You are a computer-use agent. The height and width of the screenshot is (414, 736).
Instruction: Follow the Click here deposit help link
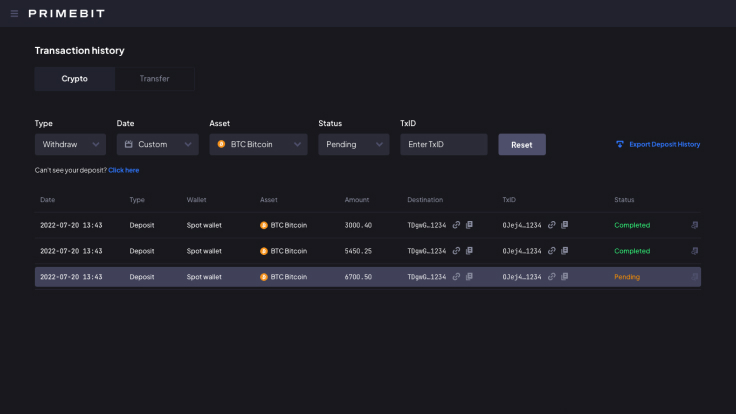click(123, 170)
